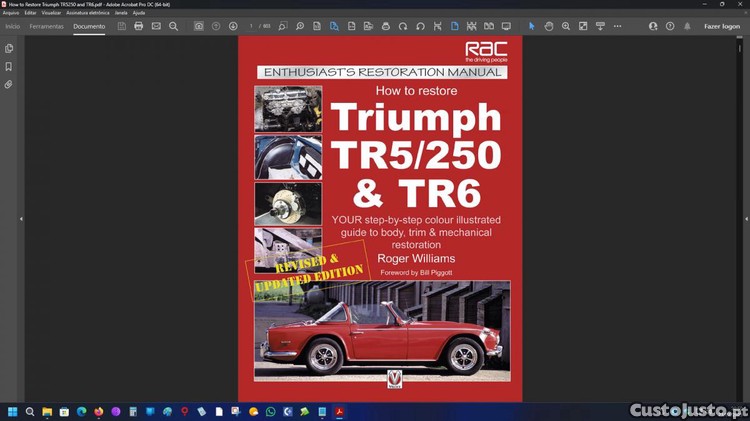Go to the next page with down arrow

coord(233,26)
